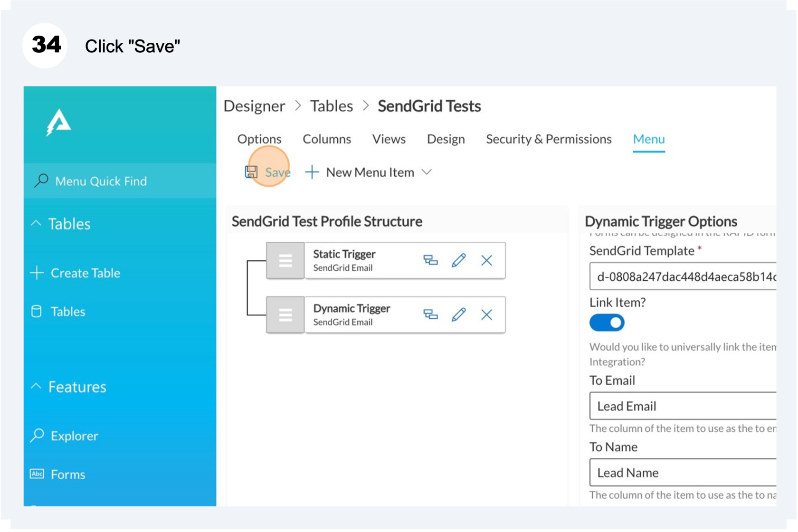Click the plus icon for New Menu Item

[x=312, y=172]
